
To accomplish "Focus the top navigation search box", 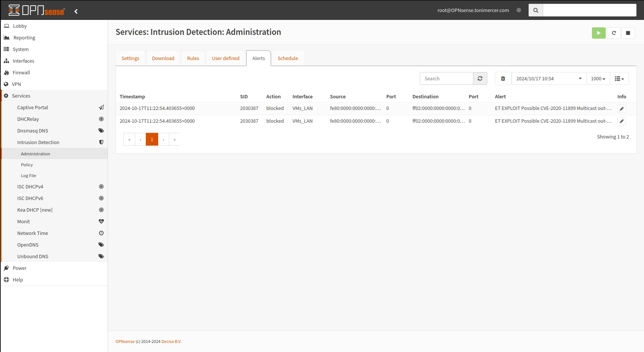I will pyautogui.click(x=590, y=10).
